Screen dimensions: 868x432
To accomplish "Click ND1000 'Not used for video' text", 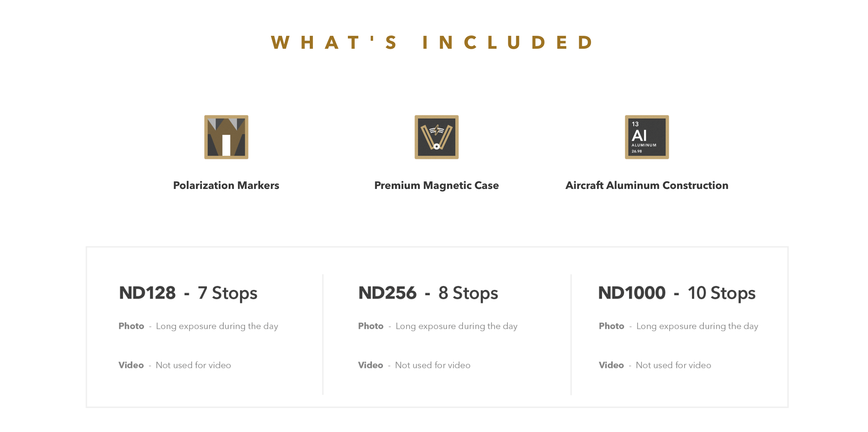I will click(674, 365).
